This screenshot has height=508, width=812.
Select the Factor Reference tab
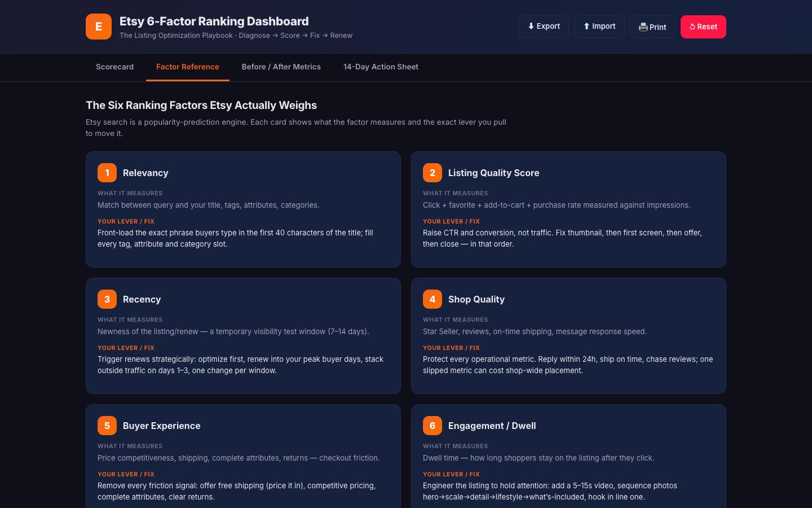tap(188, 67)
